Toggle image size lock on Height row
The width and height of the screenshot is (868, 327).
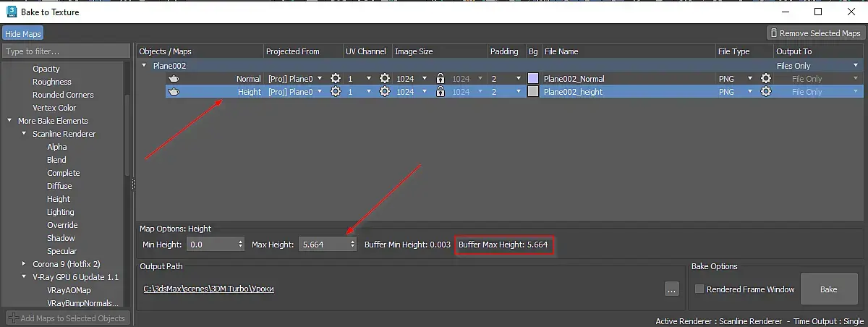coord(441,92)
